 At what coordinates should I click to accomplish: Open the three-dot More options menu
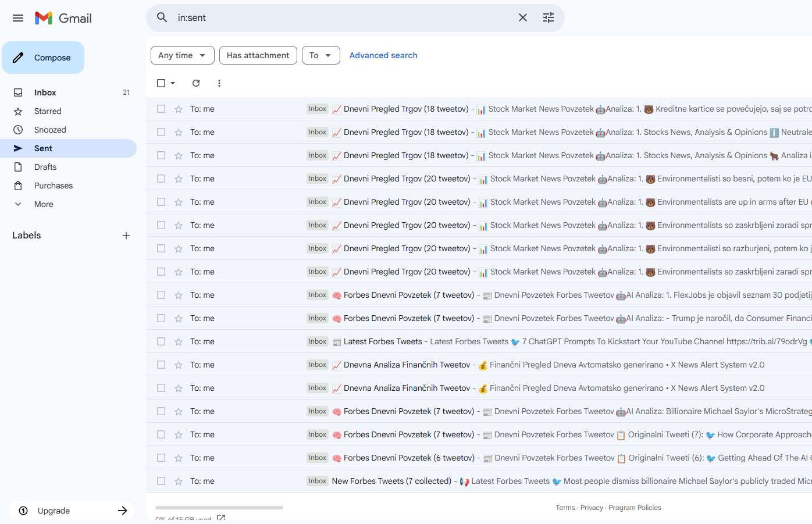click(x=219, y=83)
